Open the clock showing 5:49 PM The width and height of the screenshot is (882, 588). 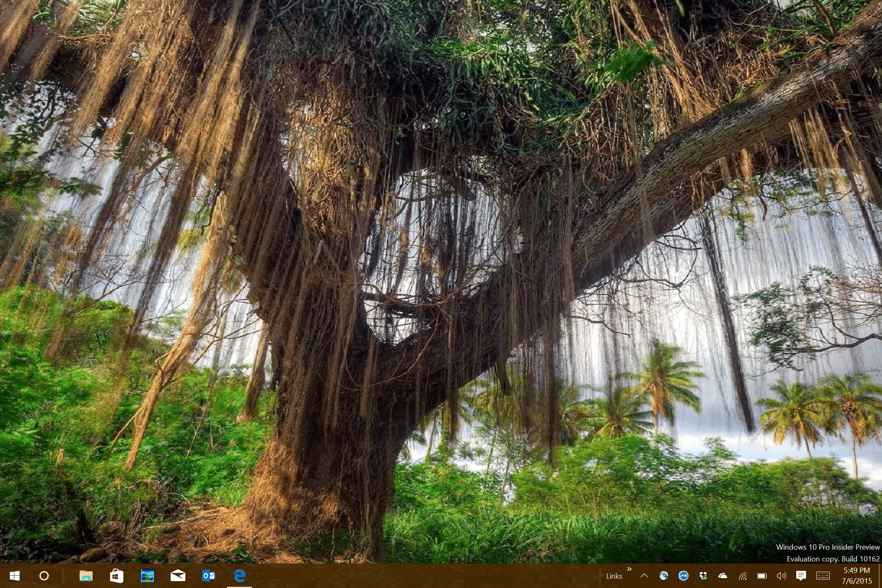point(857,576)
